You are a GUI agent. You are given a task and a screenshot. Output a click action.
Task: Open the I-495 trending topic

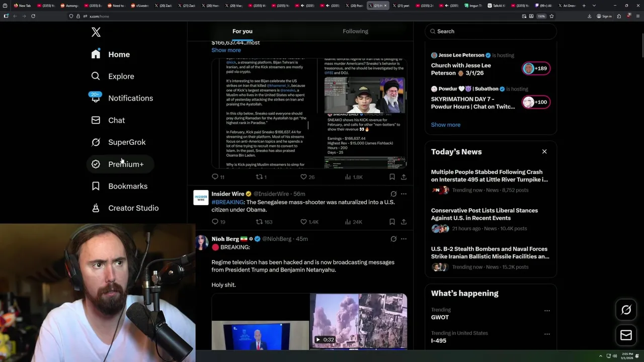pyautogui.click(x=439, y=341)
